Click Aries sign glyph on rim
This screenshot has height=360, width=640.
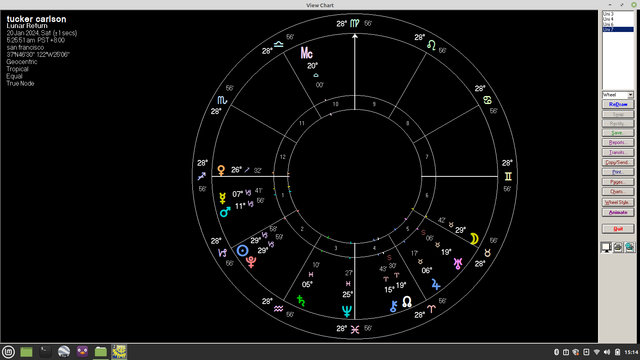click(431, 309)
